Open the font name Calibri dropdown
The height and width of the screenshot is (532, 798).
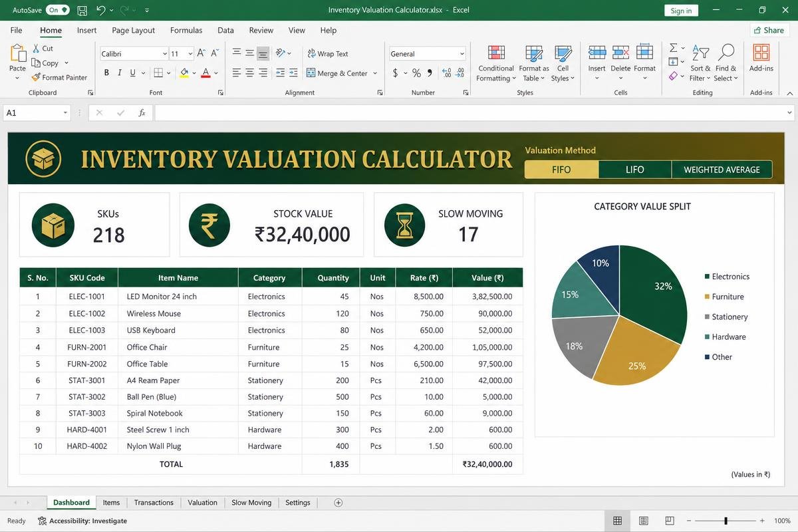[165, 54]
